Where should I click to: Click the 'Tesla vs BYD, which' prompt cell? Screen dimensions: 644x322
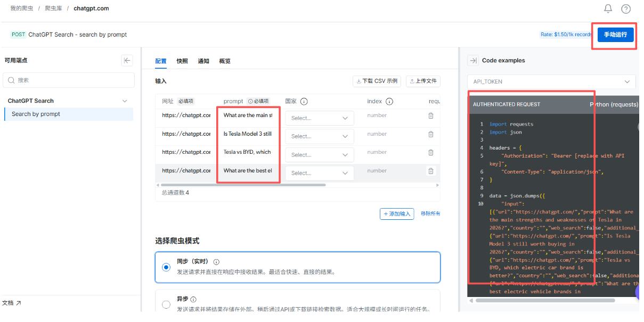(x=248, y=152)
